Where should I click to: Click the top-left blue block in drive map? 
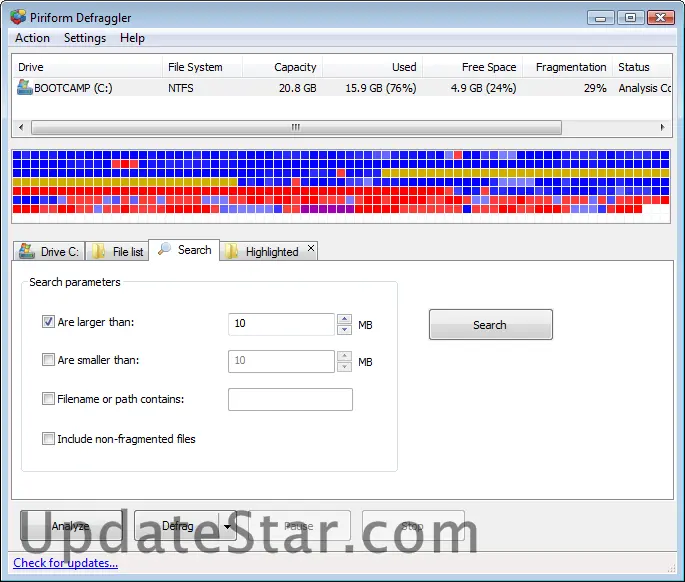tap(17, 155)
